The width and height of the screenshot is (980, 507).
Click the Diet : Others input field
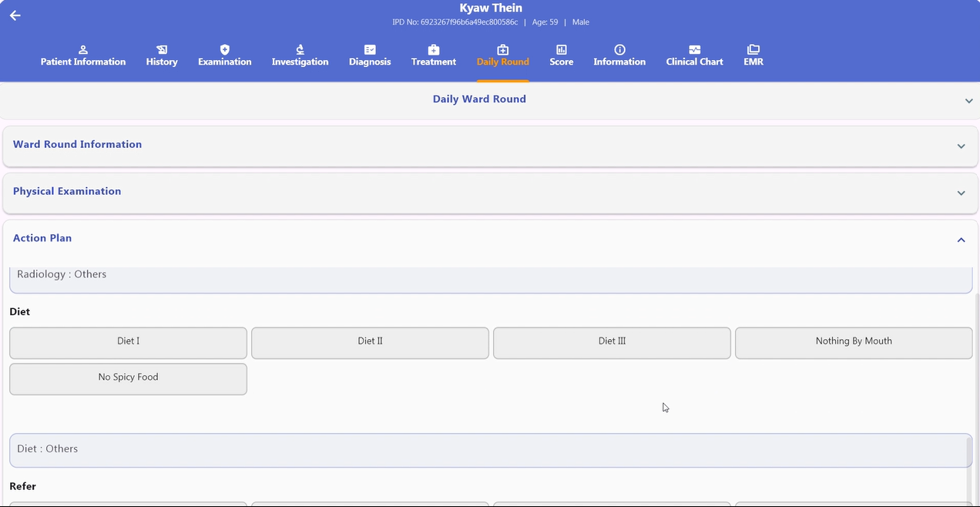(x=491, y=450)
